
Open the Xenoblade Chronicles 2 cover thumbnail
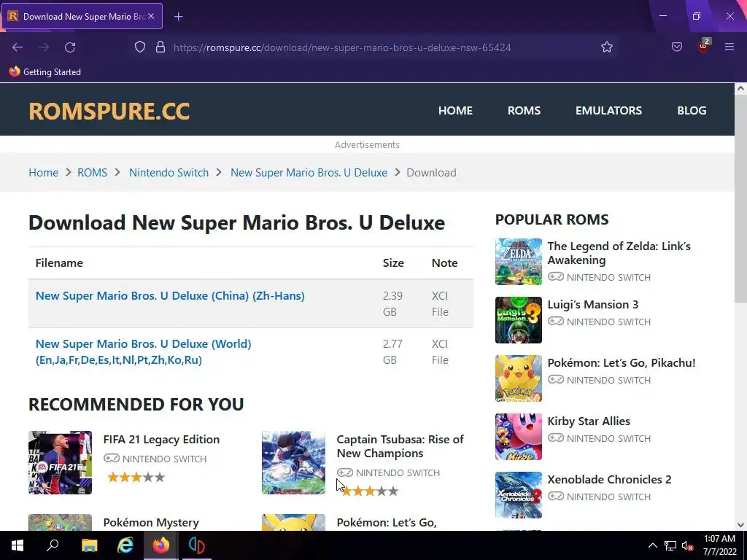tap(519, 495)
